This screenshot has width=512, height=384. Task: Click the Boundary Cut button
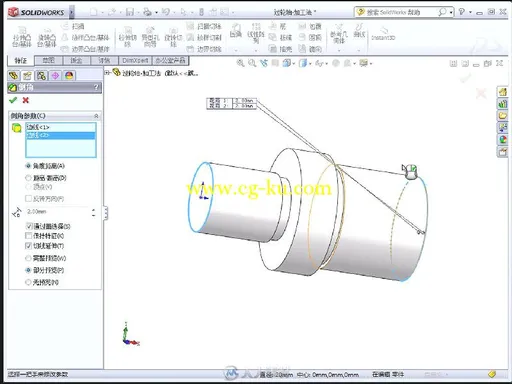coord(204,49)
